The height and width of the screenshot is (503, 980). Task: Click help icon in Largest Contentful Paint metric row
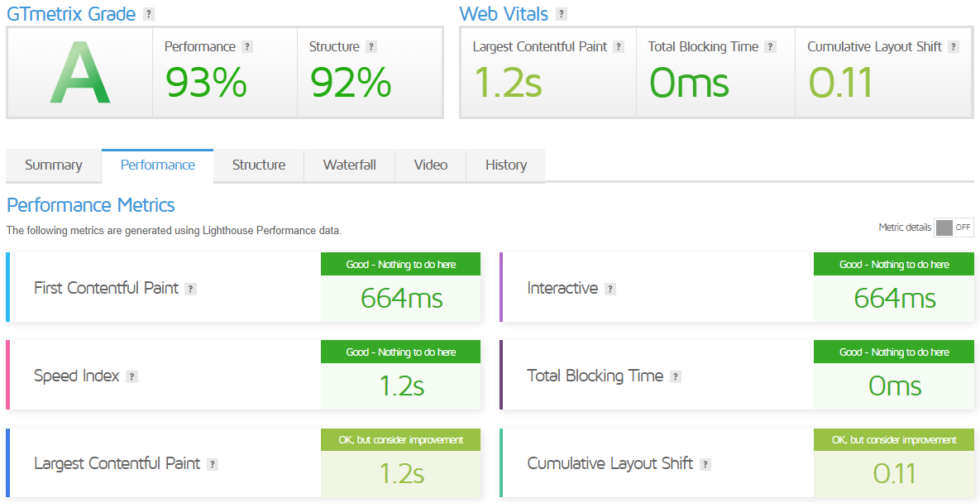click(x=213, y=464)
